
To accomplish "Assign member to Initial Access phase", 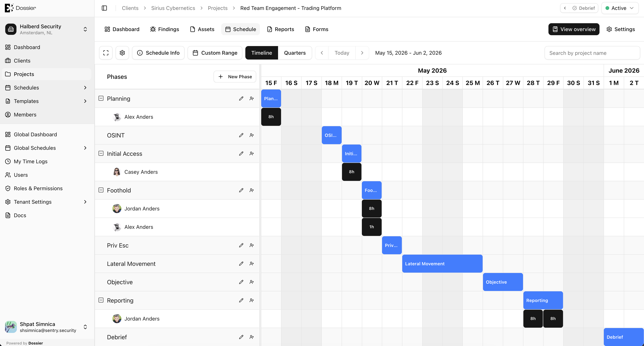I will coord(252,154).
